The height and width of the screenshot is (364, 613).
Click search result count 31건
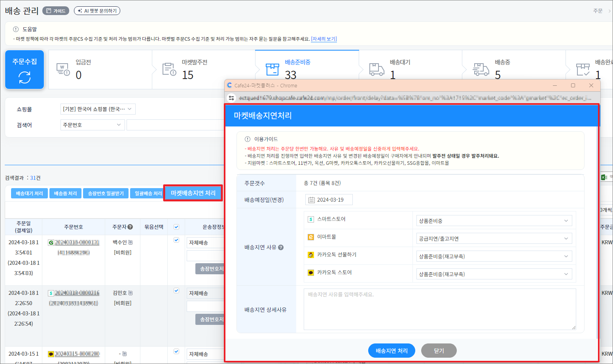(x=35, y=178)
